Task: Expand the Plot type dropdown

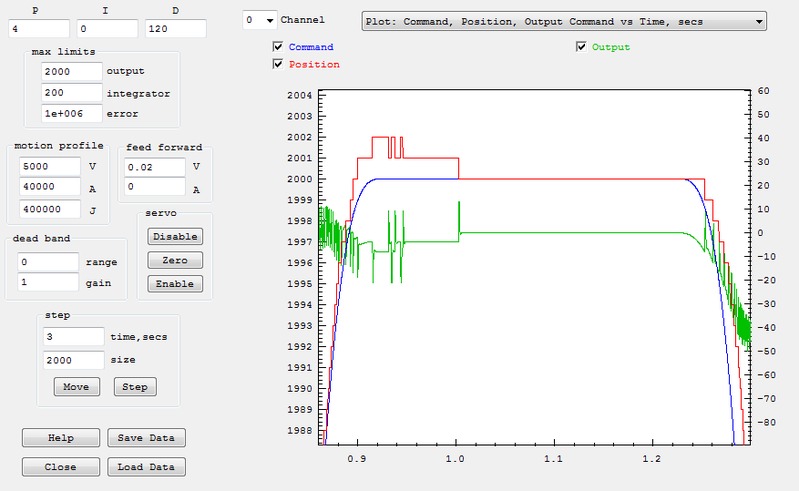Action: tap(563, 20)
